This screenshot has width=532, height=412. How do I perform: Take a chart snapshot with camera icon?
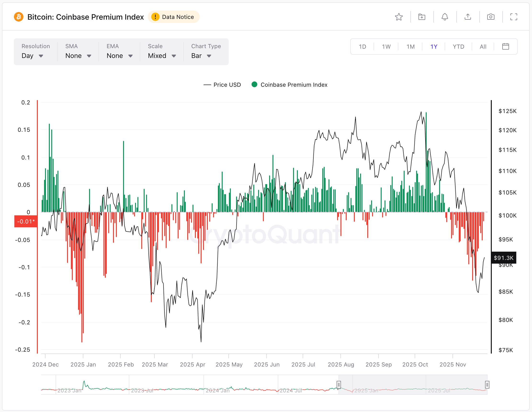coord(491,17)
